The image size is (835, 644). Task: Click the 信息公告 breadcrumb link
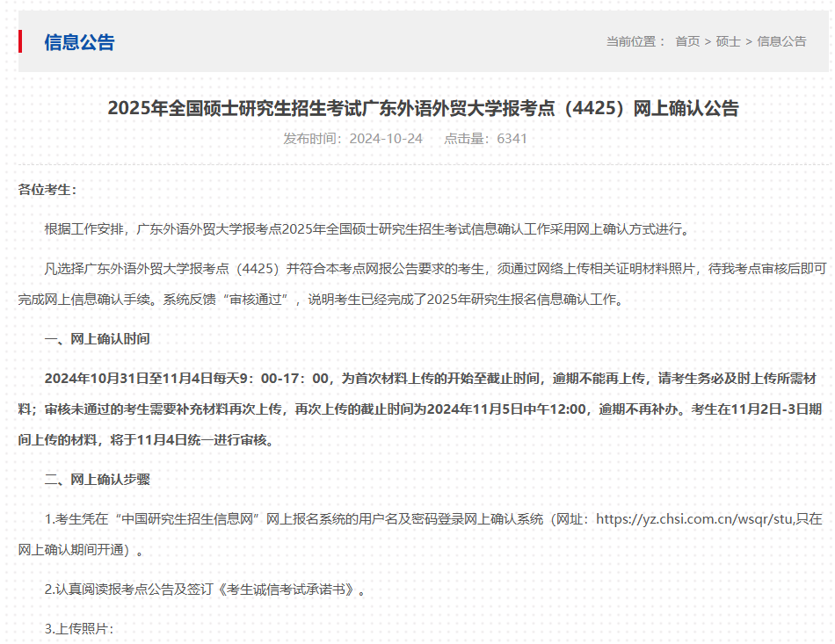(781, 41)
